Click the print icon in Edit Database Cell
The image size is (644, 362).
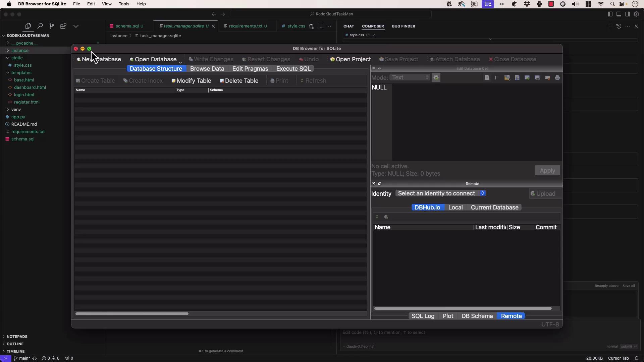557,78
